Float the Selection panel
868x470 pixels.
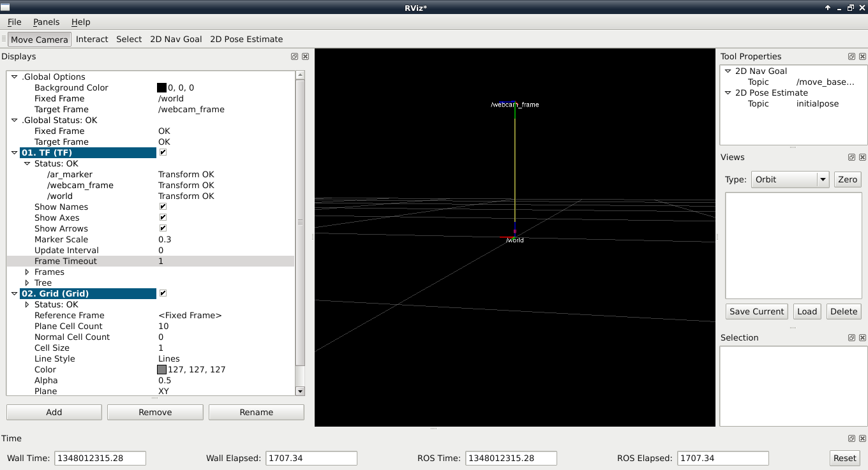coord(851,338)
